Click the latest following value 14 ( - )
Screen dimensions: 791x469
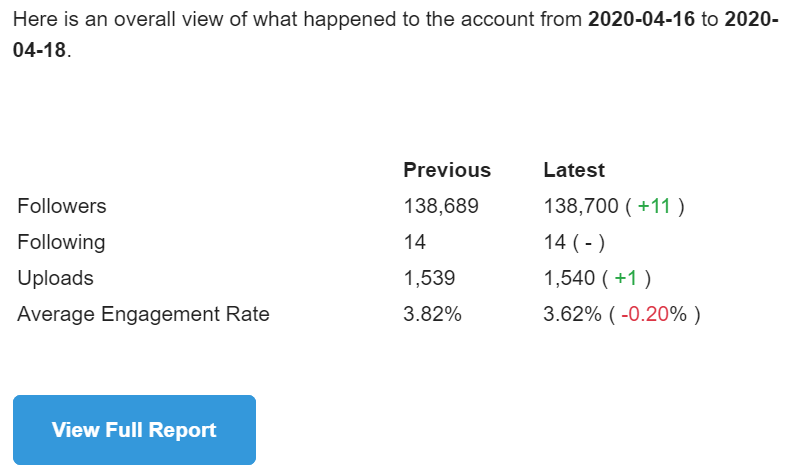(x=574, y=242)
